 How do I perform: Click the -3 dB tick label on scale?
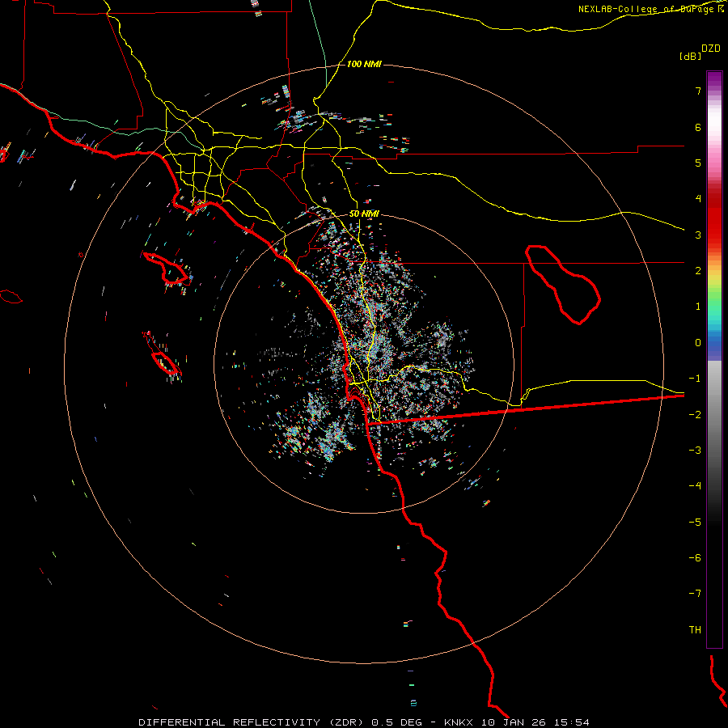click(x=695, y=451)
